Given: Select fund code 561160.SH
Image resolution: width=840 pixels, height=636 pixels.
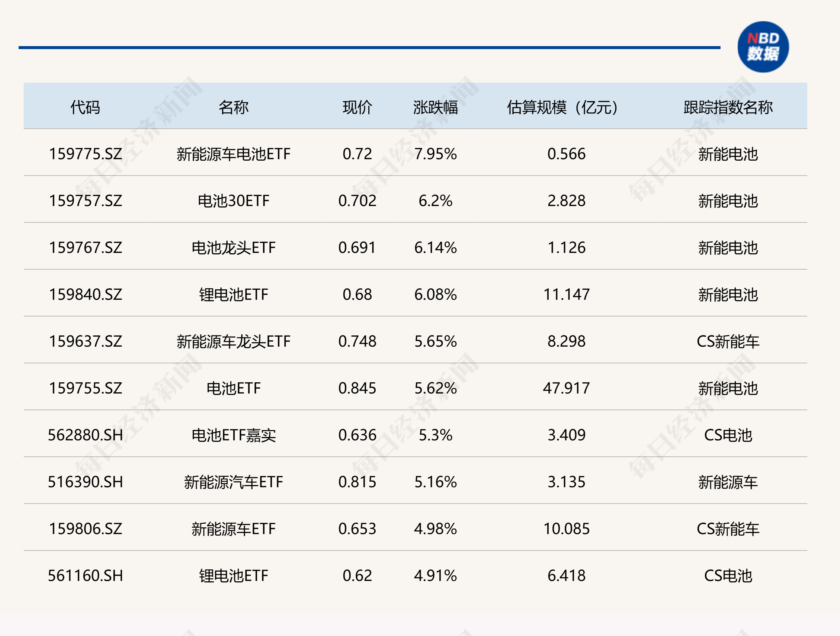Looking at the screenshot, I should [x=86, y=576].
